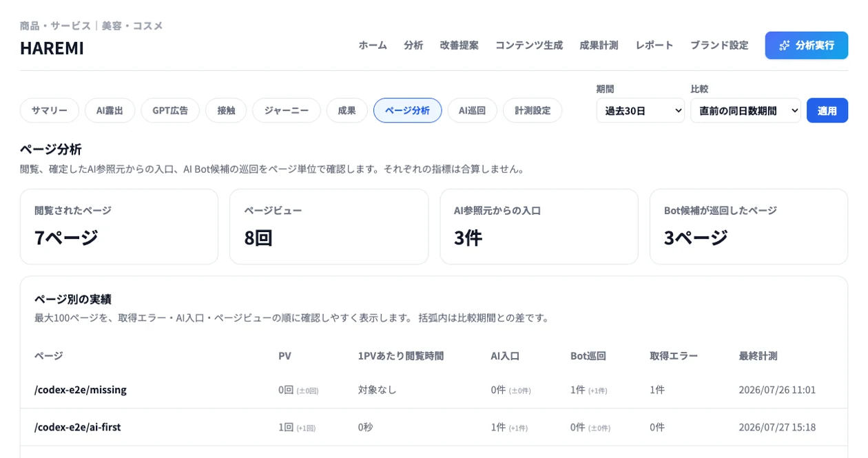Viewport: 868px width, 458px height.
Task: Open the 期間 dropdown showing 過去30日
Action: (x=640, y=110)
